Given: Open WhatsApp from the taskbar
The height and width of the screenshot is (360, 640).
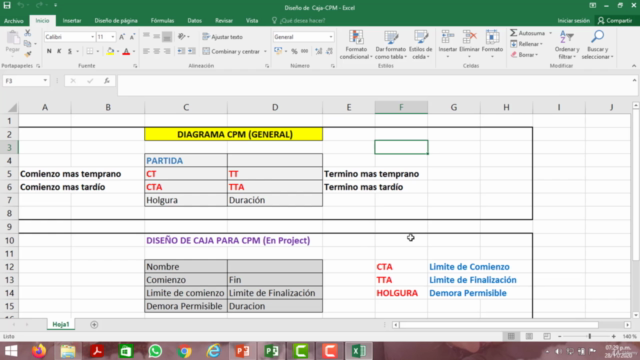Looking at the screenshot, I should [x=155, y=351].
